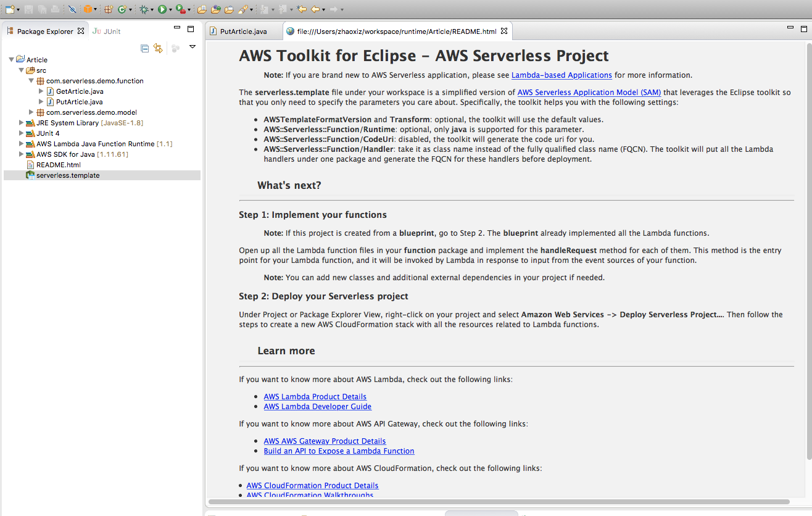Open the Run dropdown arrow
This screenshot has height=516, width=812.
[170, 10]
